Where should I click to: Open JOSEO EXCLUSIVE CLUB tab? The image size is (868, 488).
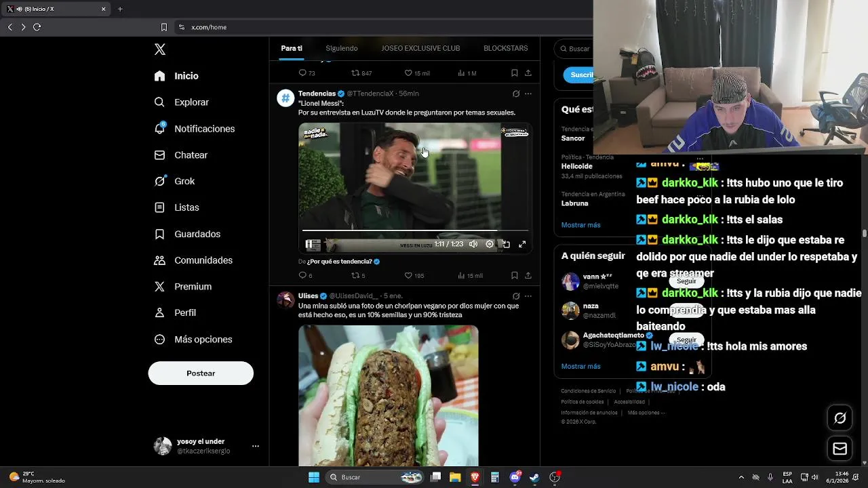pyautogui.click(x=420, y=48)
